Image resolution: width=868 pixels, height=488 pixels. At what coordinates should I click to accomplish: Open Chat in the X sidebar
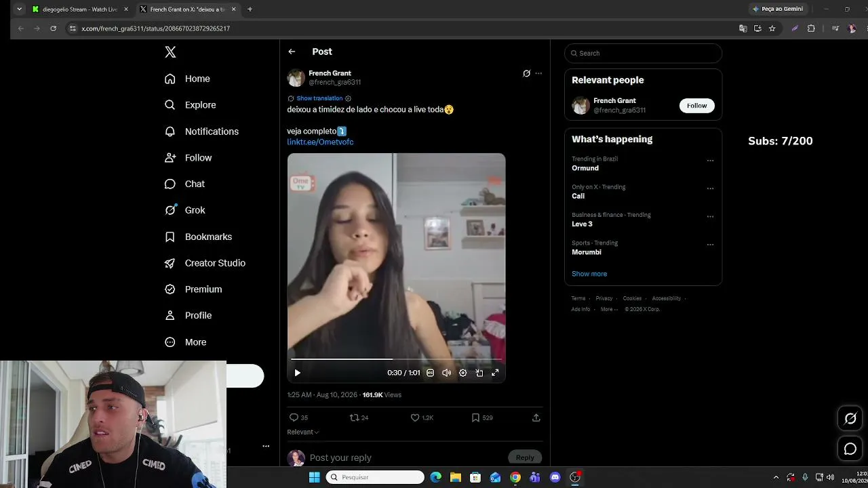[x=184, y=184]
